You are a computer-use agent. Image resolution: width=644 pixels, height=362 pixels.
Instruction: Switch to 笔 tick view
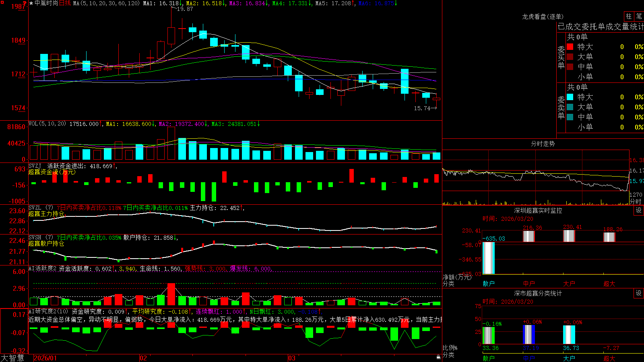click(x=639, y=16)
